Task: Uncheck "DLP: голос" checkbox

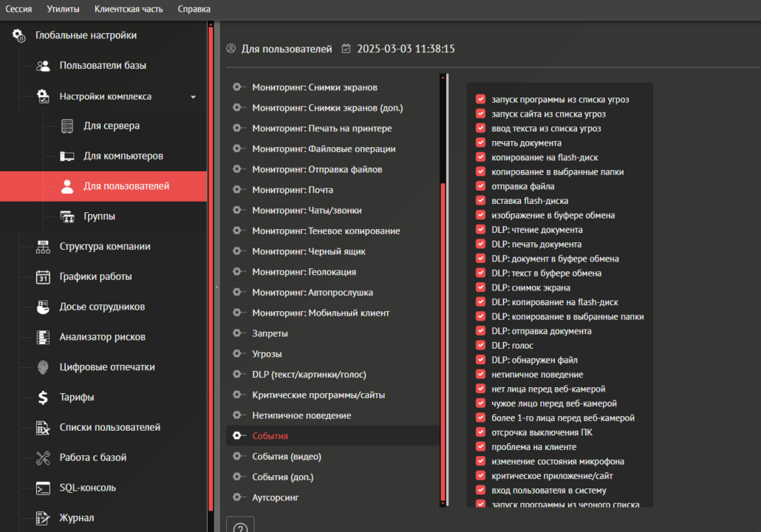Action: (480, 345)
